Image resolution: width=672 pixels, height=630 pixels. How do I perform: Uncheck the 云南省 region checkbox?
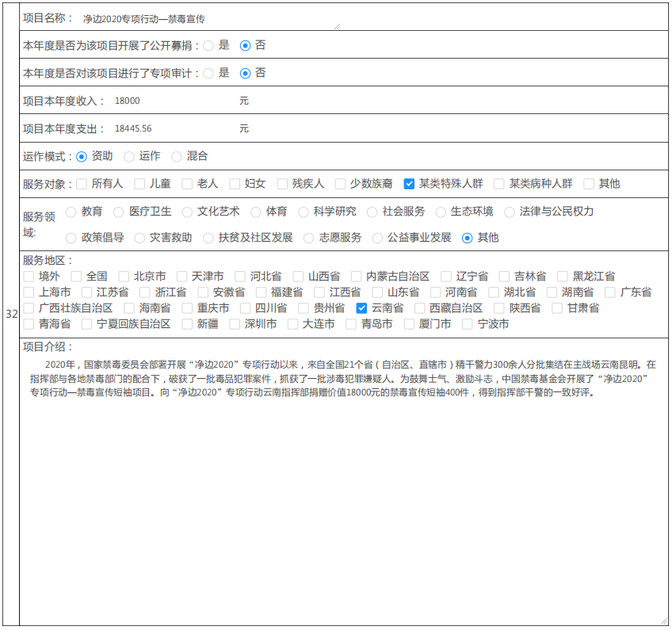pyautogui.click(x=361, y=308)
